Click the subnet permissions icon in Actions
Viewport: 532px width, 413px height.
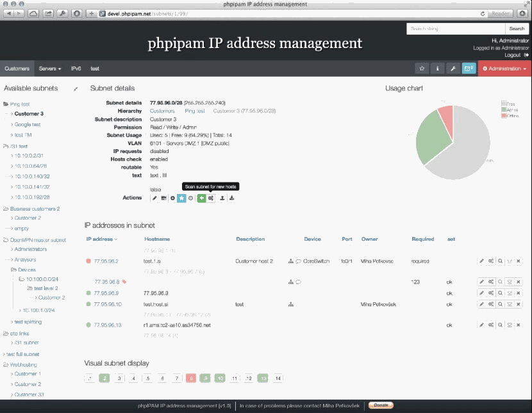[x=163, y=198]
